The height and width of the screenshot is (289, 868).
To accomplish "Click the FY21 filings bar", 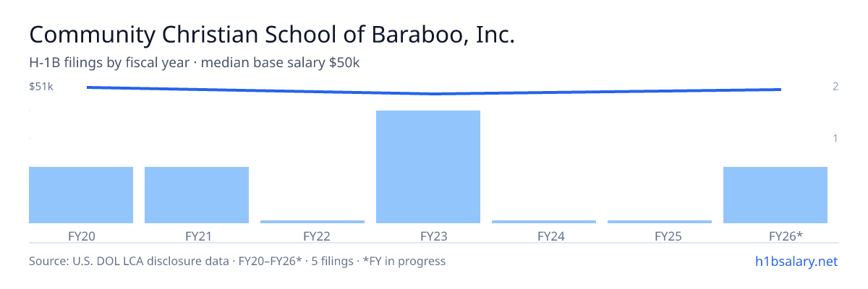I will tap(197, 195).
